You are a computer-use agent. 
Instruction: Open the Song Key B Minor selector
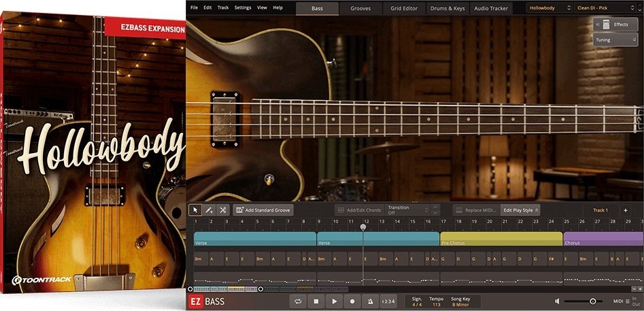pos(460,305)
